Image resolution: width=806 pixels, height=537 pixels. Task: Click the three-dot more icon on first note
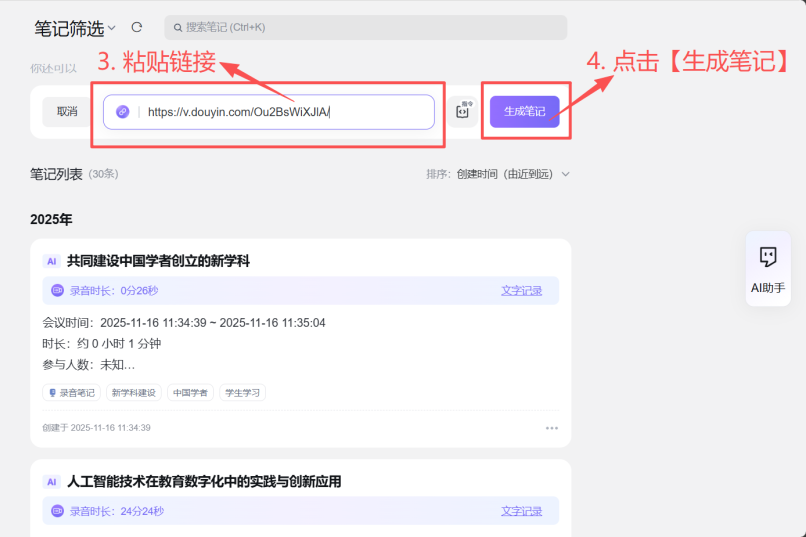552,428
